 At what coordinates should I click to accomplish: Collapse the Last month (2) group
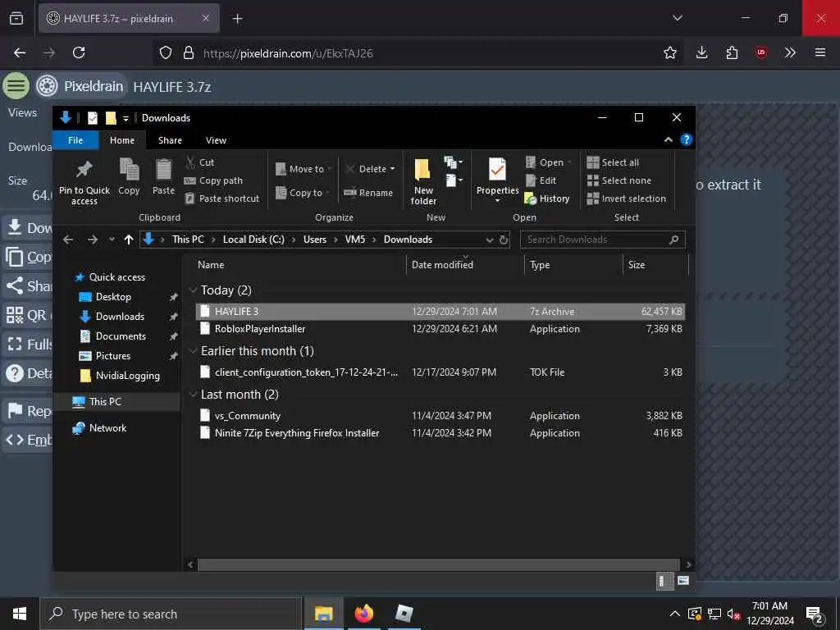pyautogui.click(x=193, y=395)
